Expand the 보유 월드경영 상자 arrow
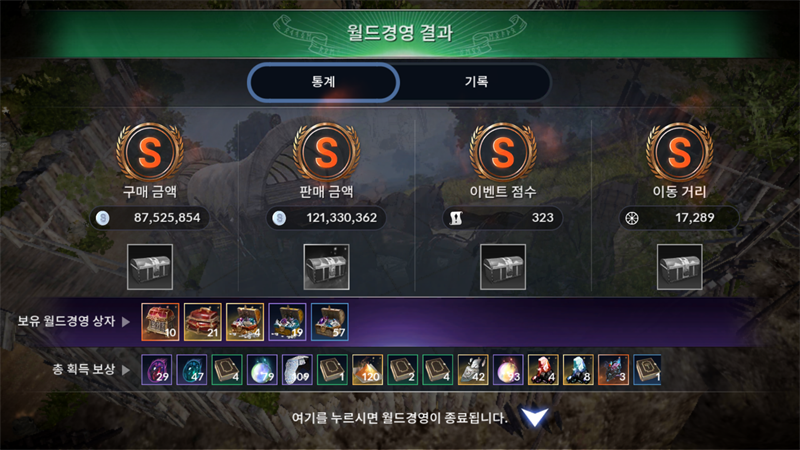 click(126, 322)
